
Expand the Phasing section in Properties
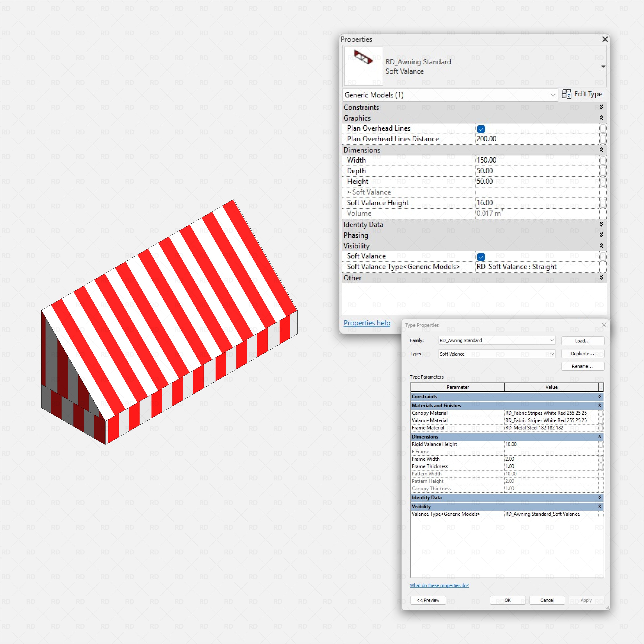pos(601,235)
